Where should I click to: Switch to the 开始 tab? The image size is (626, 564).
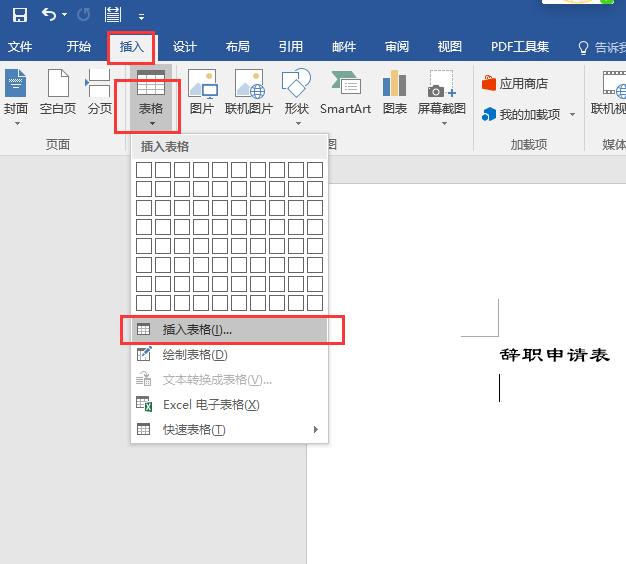coord(78,47)
